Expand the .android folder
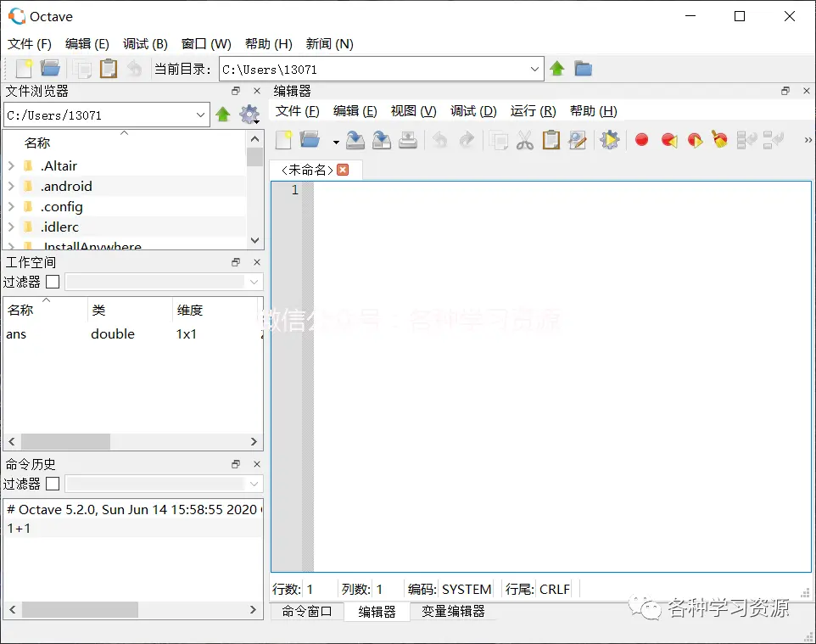Screen dimensions: 816x644 (11, 187)
